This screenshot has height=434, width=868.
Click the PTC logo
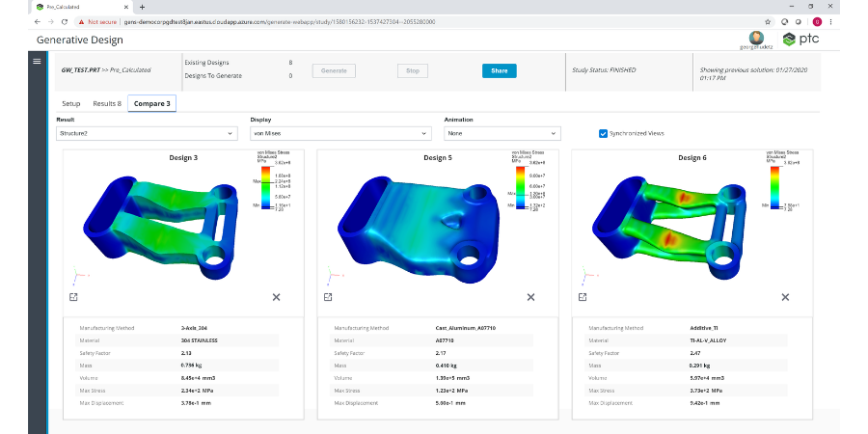click(x=801, y=40)
